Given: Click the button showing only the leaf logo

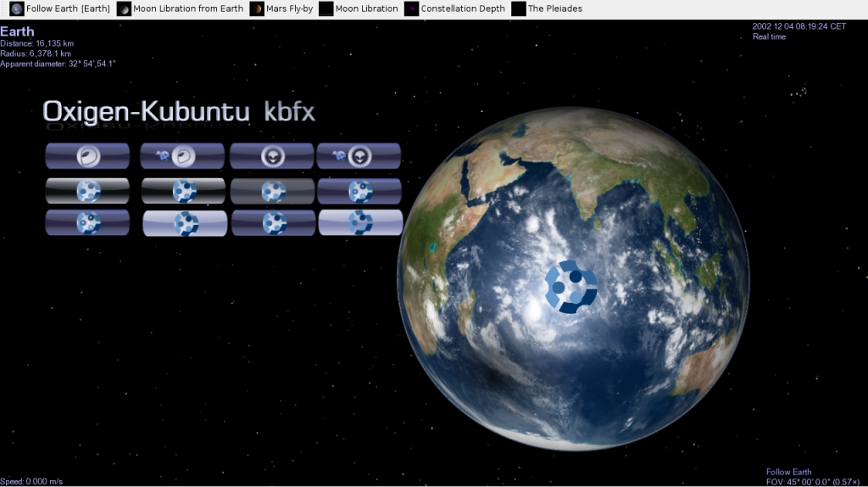Looking at the screenshot, I should (87, 156).
